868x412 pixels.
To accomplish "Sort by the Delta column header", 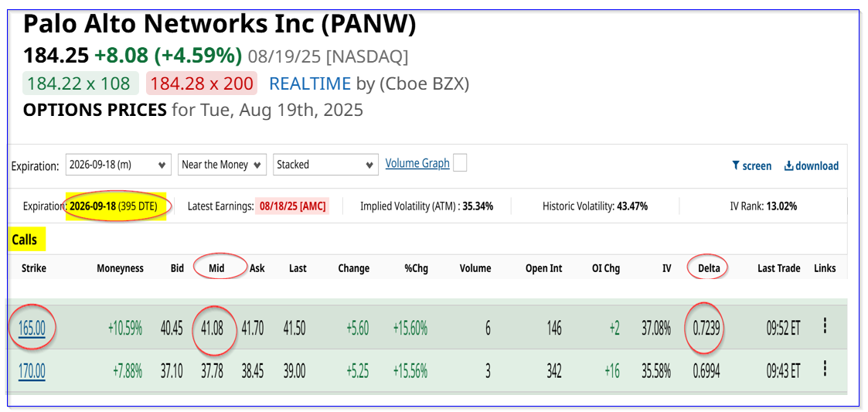I will point(709,268).
